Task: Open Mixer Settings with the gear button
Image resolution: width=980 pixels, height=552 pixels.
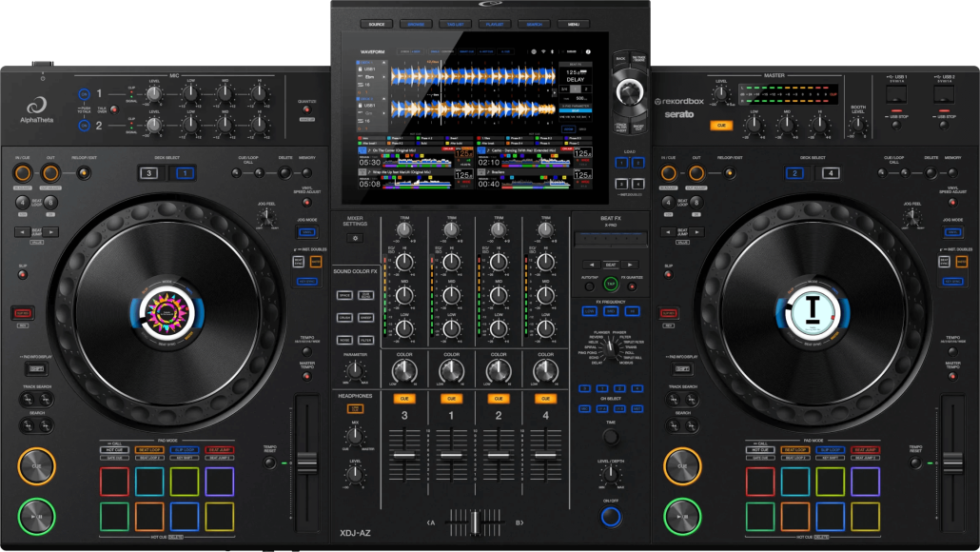Action: coord(354,238)
